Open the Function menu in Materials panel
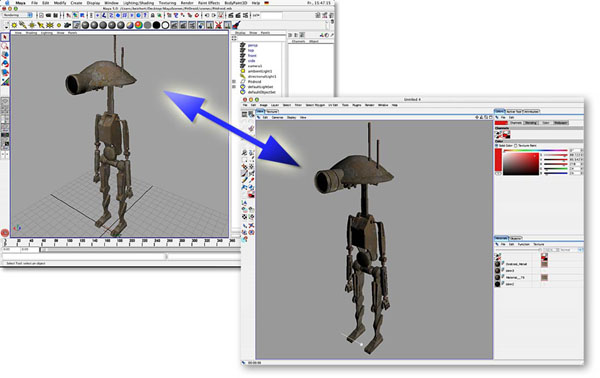The height and width of the screenshot is (378, 600). 523,244
